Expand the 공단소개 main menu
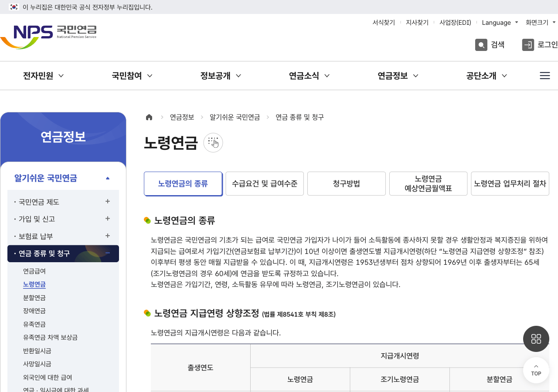This screenshot has width=558, height=392. pos(487,76)
